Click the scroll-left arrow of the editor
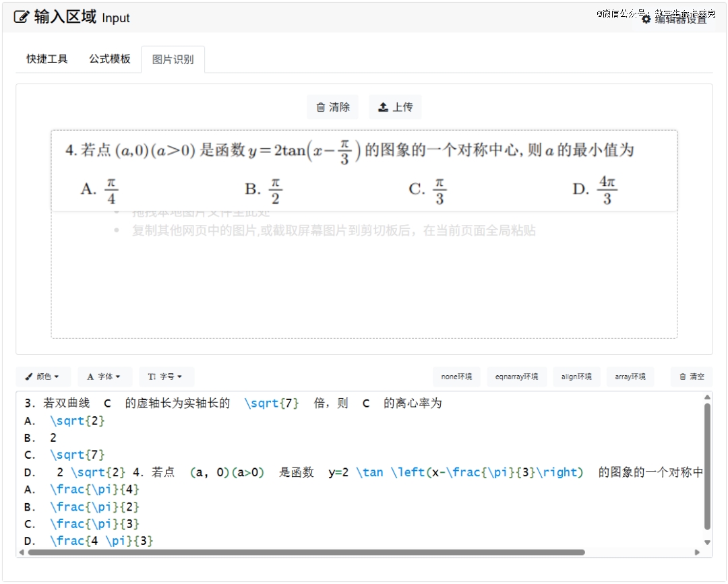This screenshot has width=728, height=584. pyautogui.click(x=22, y=552)
